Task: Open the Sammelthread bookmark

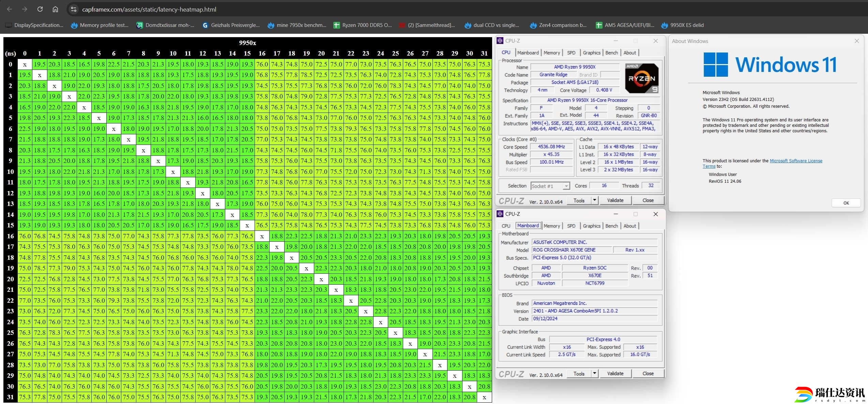Action: (x=427, y=25)
